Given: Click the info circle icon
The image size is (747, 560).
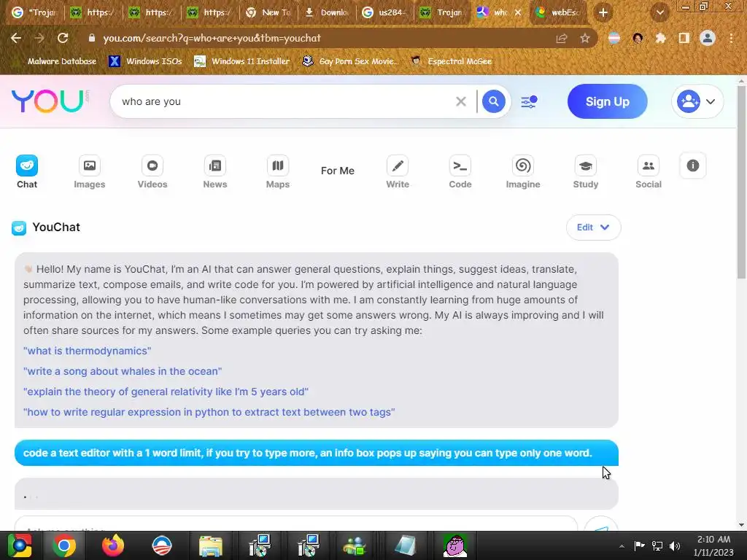Looking at the screenshot, I should [693, 166].
